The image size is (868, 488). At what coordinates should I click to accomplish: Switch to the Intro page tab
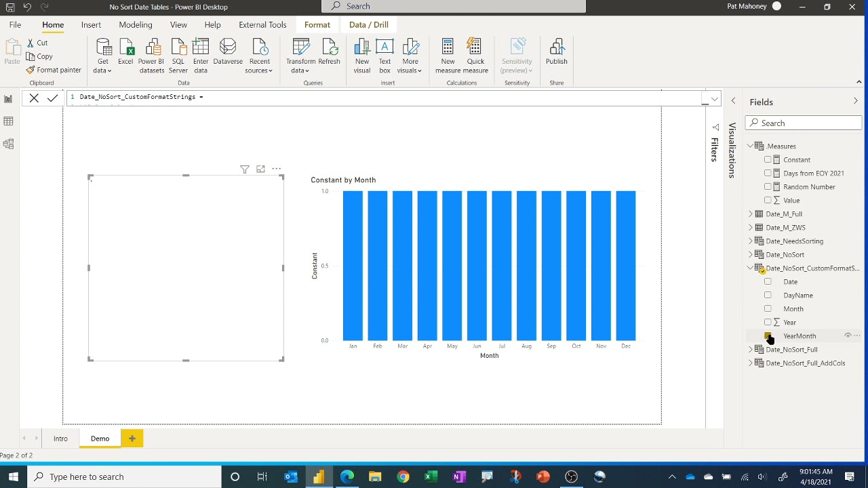tap(60, 439)
